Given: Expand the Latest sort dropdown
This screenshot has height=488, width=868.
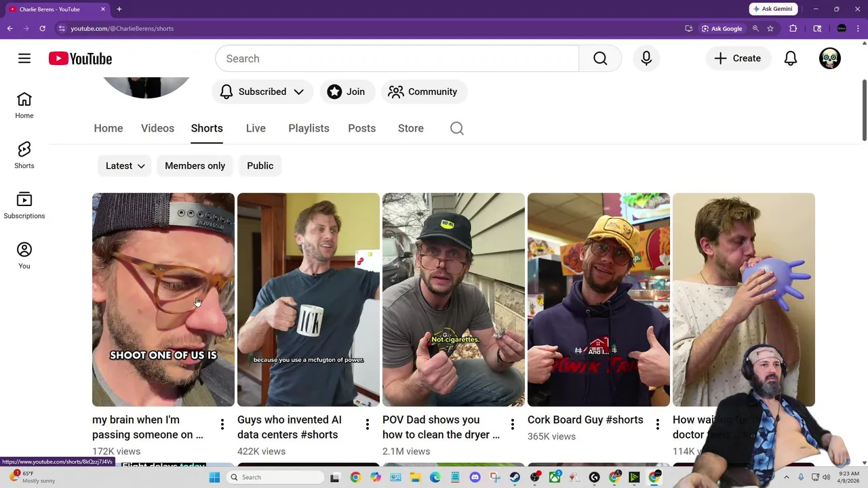Looking at the screenshot, I should tap(125, 165).
